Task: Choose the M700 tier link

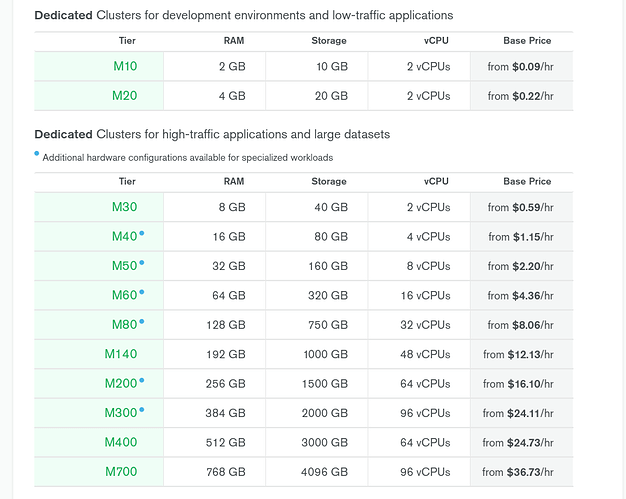Action: (x=121, y=472)
